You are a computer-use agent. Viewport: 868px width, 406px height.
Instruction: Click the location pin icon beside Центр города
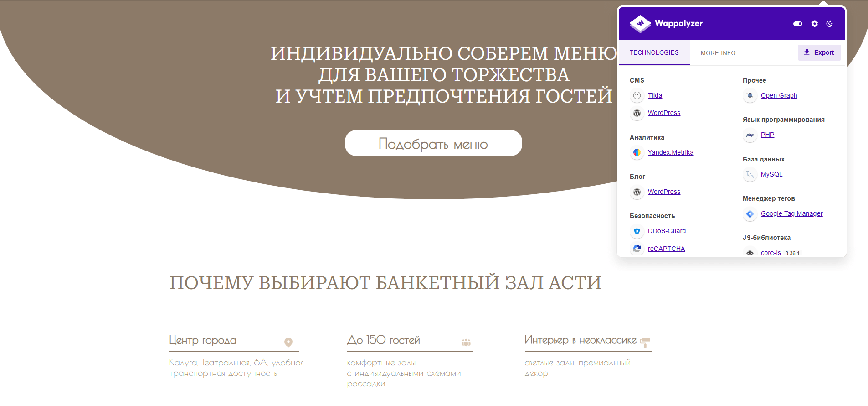point(288,342)
